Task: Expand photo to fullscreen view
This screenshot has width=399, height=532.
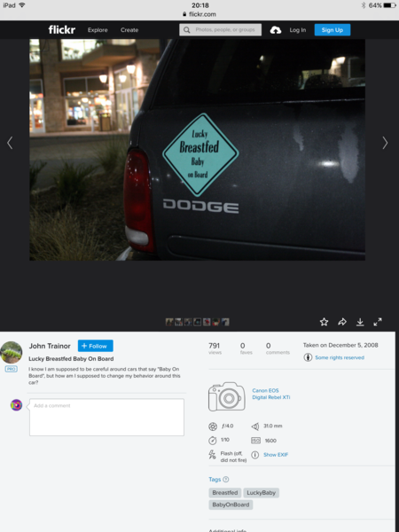Action: (x=378, y=322)
